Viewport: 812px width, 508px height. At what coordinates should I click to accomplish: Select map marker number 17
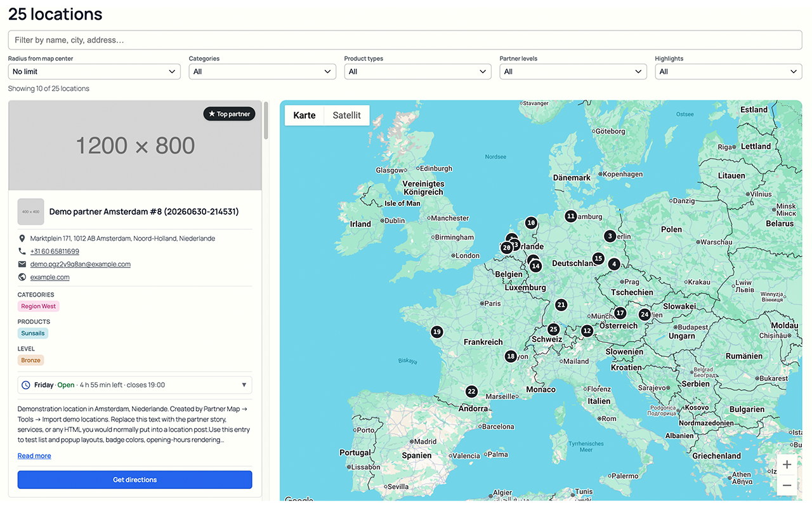coord(620,313)
